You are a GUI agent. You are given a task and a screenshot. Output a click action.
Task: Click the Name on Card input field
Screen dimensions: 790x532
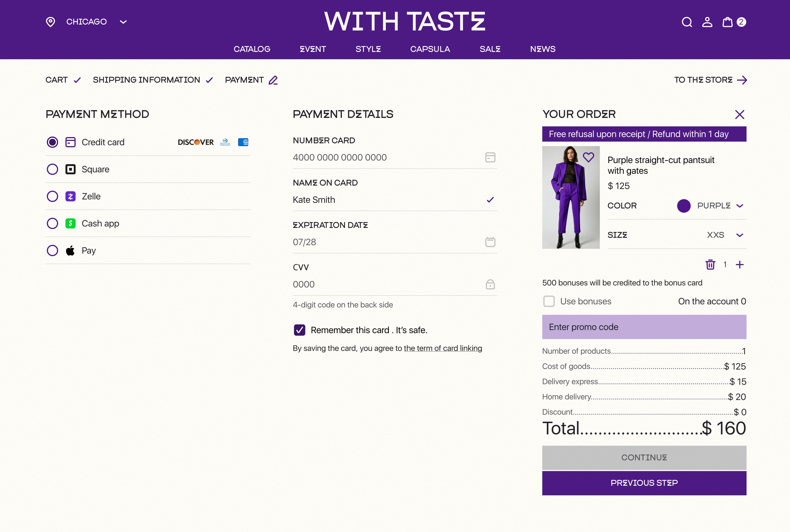coord(395,200)
